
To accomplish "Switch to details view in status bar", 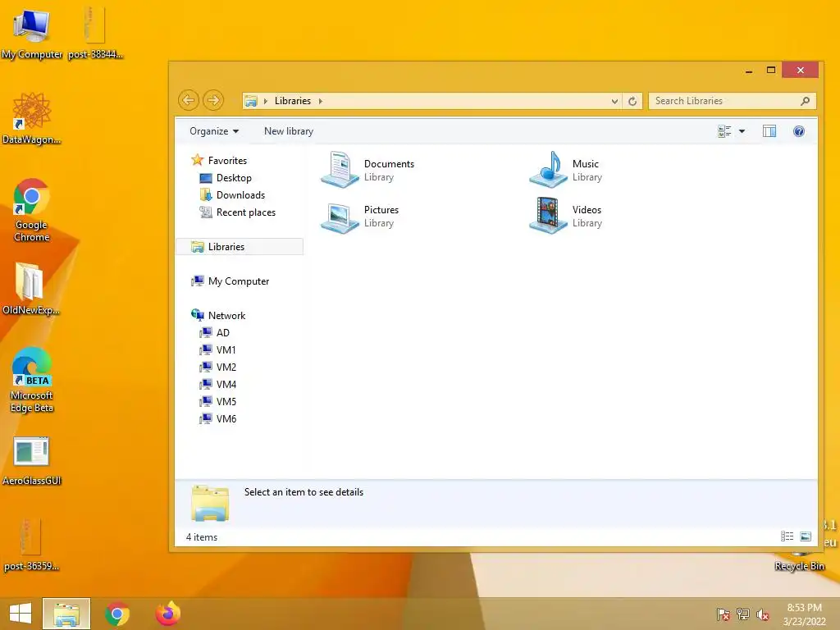I will coord(787,536).
